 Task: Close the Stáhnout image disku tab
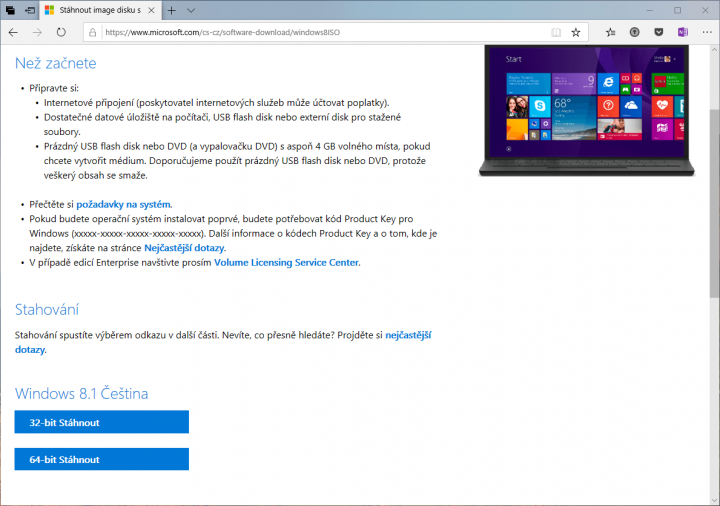point(151,10)
